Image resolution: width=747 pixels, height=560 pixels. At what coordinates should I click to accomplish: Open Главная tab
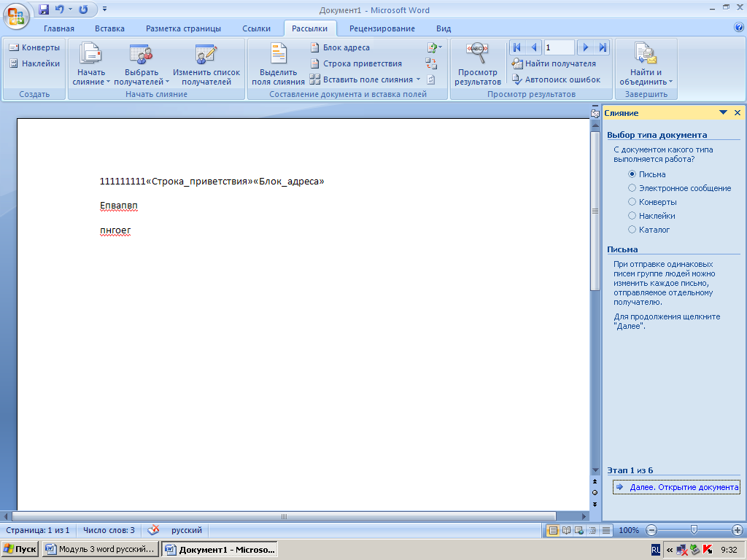tap(59, 28)
